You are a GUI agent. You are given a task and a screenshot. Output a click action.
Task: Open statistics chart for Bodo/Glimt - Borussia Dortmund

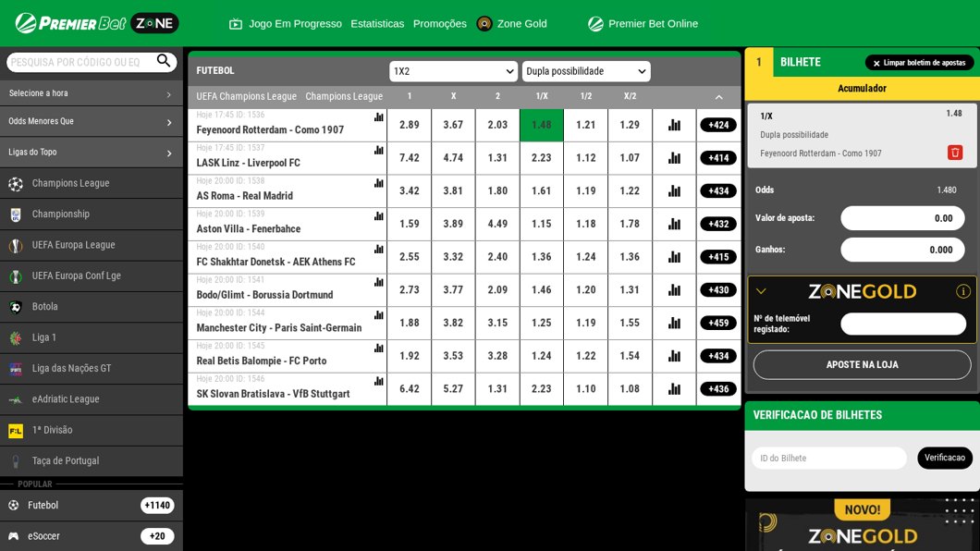pos(674,290)
